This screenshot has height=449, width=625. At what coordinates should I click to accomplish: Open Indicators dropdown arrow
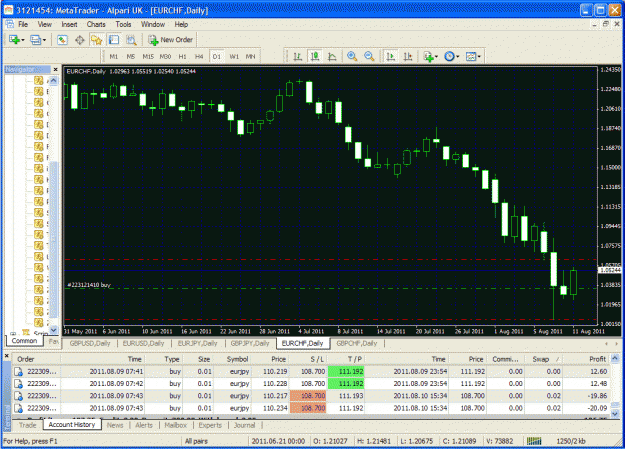pyautogui.click(x=436, y=57)
